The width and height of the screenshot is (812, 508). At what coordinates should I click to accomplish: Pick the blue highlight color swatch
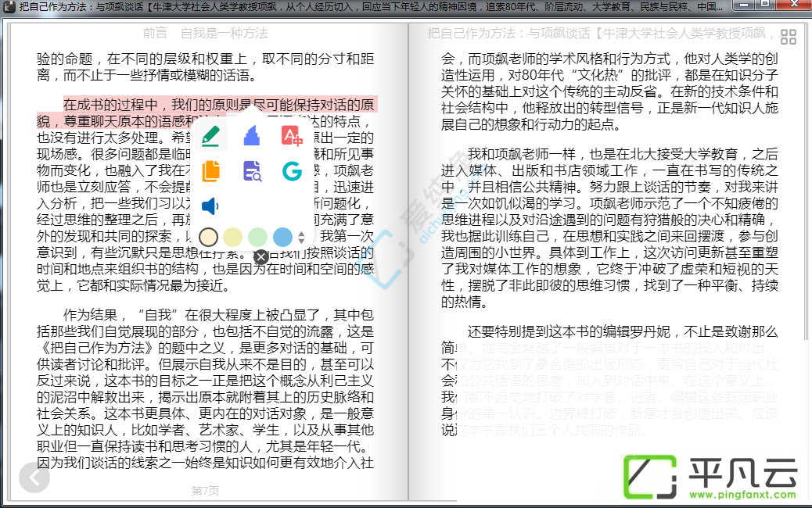tap(282, 238)
